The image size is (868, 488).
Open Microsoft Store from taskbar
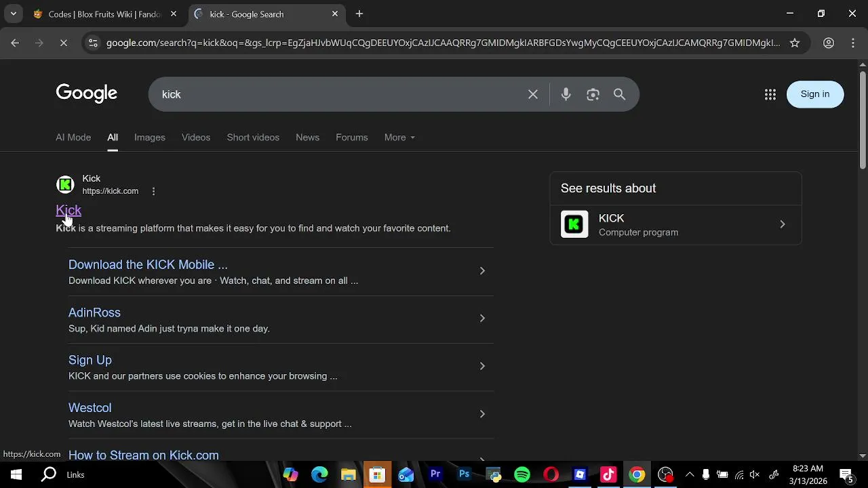[377, 474]
